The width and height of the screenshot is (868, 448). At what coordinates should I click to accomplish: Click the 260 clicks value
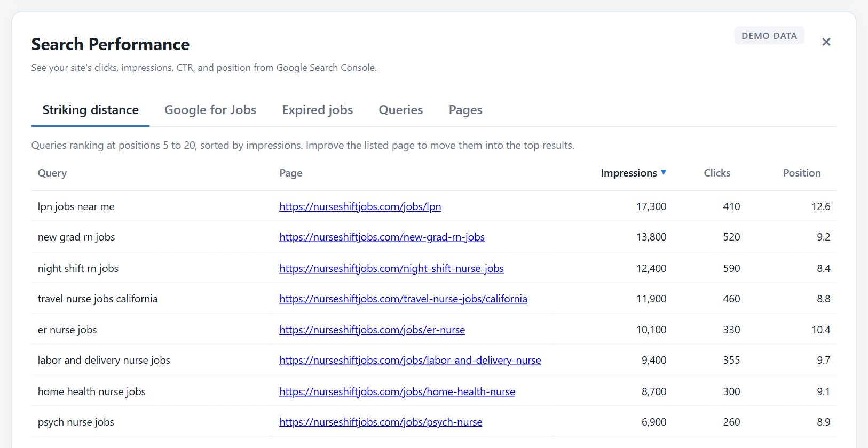[731, 422]
